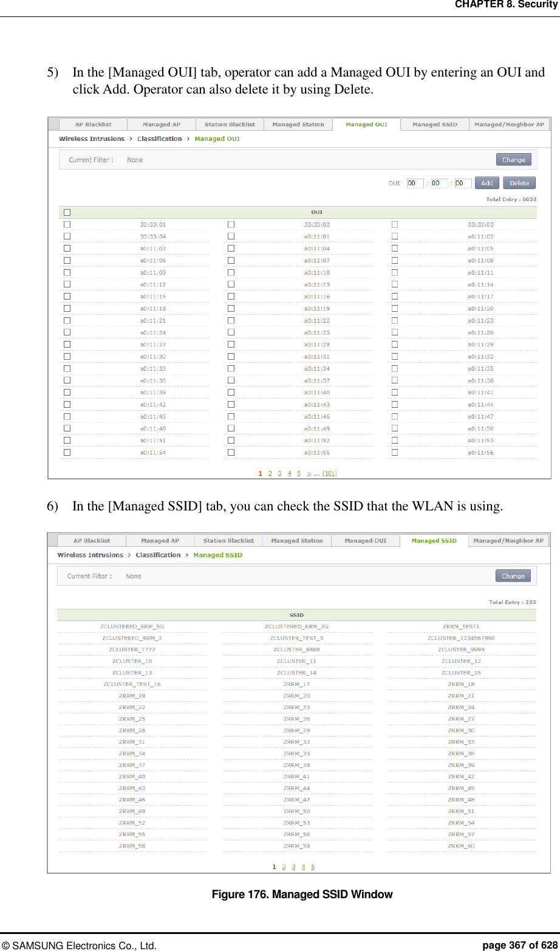This screenshot has height=951, width=560.
Task: Click Change to edit the current filter
Action: point(513,159)
